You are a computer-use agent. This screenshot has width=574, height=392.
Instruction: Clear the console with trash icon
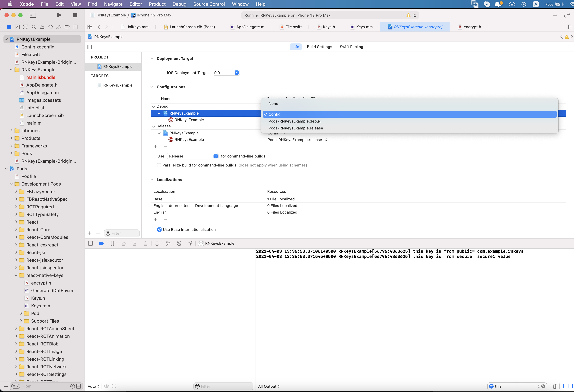pos(554,386)
